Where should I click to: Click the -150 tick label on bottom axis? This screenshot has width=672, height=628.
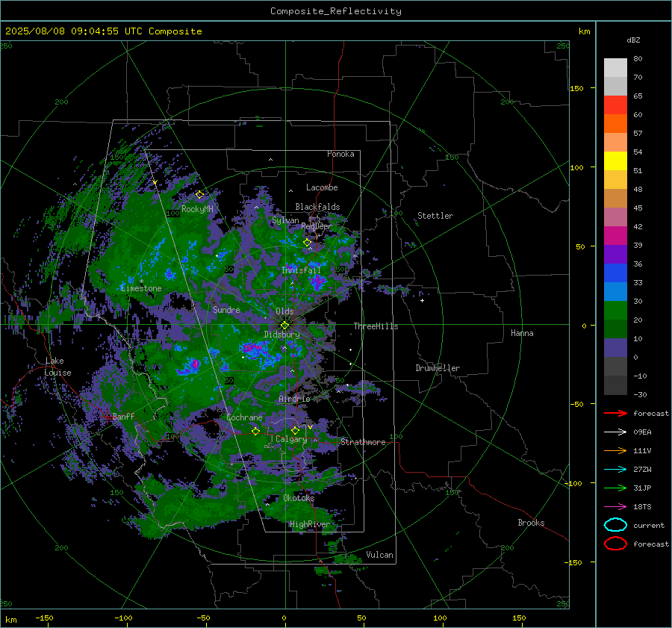[44, 618]
